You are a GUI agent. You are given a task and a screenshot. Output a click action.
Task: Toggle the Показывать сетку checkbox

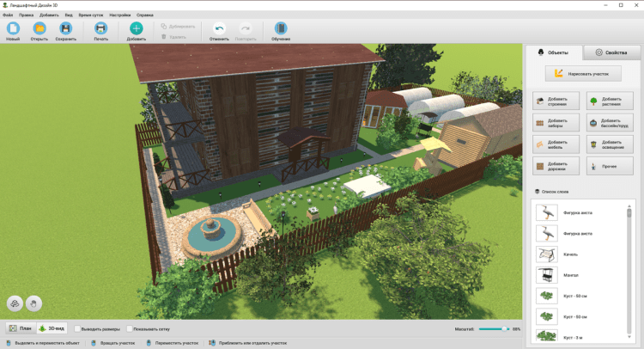click(130, 328)
